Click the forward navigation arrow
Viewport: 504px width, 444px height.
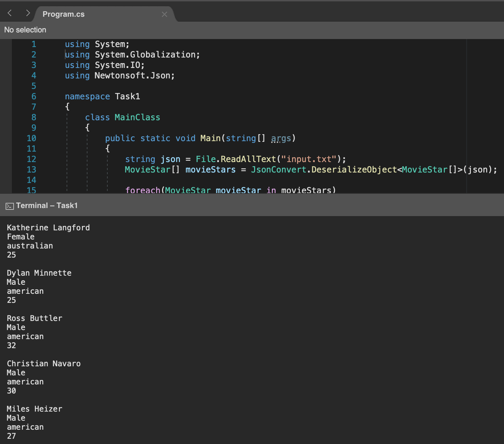[x=28, y=13]
